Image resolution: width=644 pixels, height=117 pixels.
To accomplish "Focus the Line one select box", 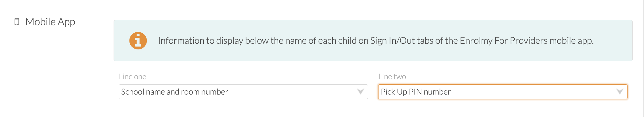I will (x=243, y=92).
